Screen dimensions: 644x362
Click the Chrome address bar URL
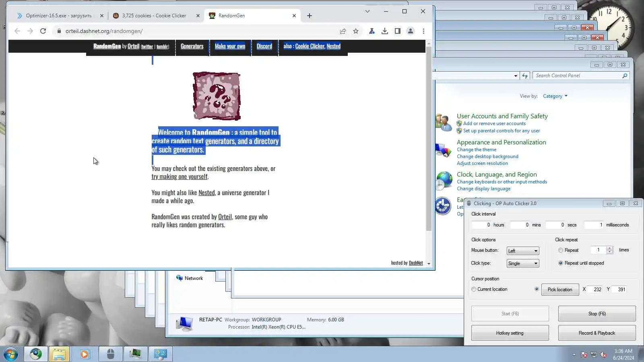click(104, 31)
